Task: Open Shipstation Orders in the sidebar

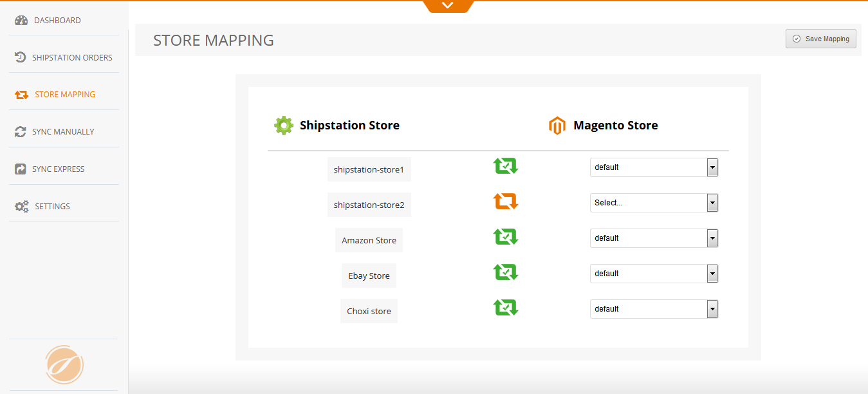Action: (x=71, y=58)
